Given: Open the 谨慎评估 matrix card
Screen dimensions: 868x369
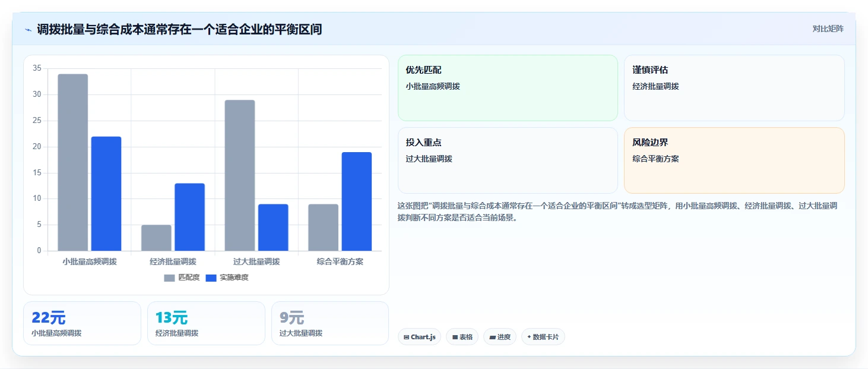Looking at the screenshot, I should [x=734, y=88].
